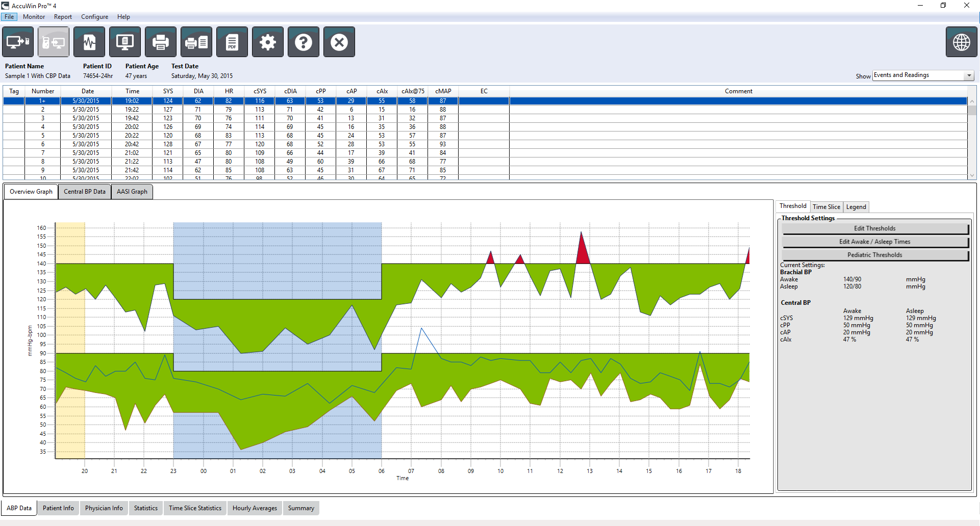The image size is (980, 526).
Task: Open the Summary tab
Action: 301,508
